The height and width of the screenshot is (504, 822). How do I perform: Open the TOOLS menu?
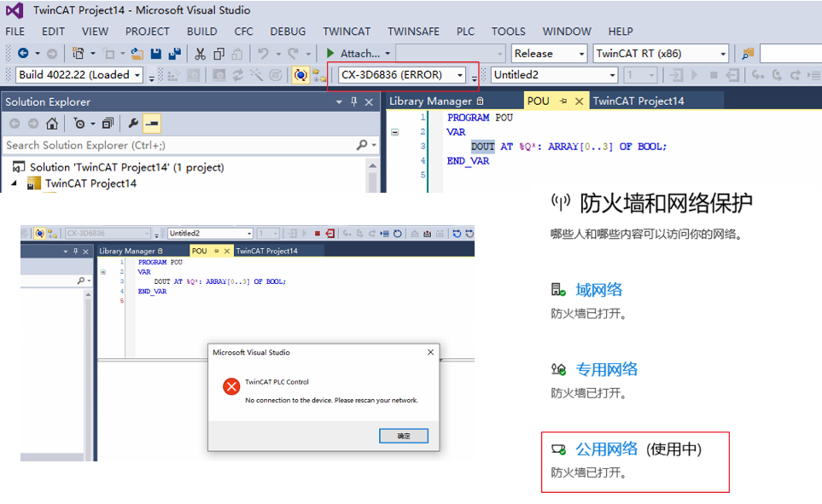tap(508, 32)
